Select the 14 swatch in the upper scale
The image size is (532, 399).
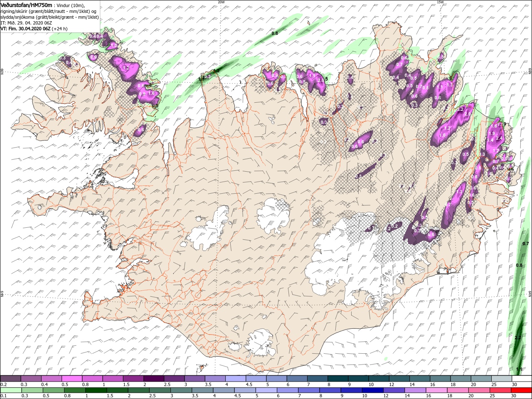[420, 379]
